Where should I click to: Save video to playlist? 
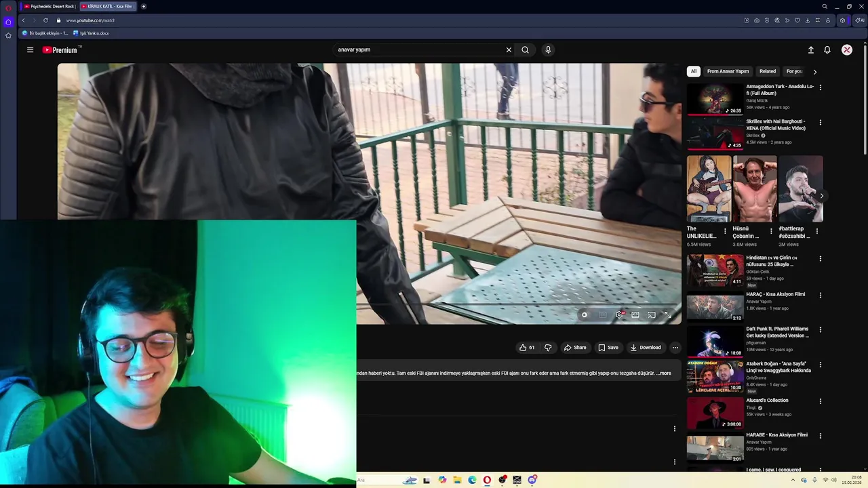(x=608, y=348)
